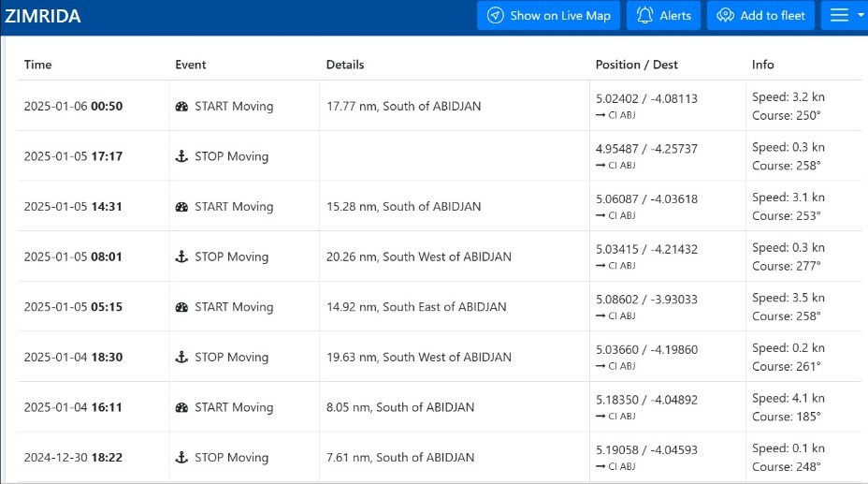Click destination arrow icon under 5.18350 / -4.04892
868x484 pixels.
pos(600,416)
